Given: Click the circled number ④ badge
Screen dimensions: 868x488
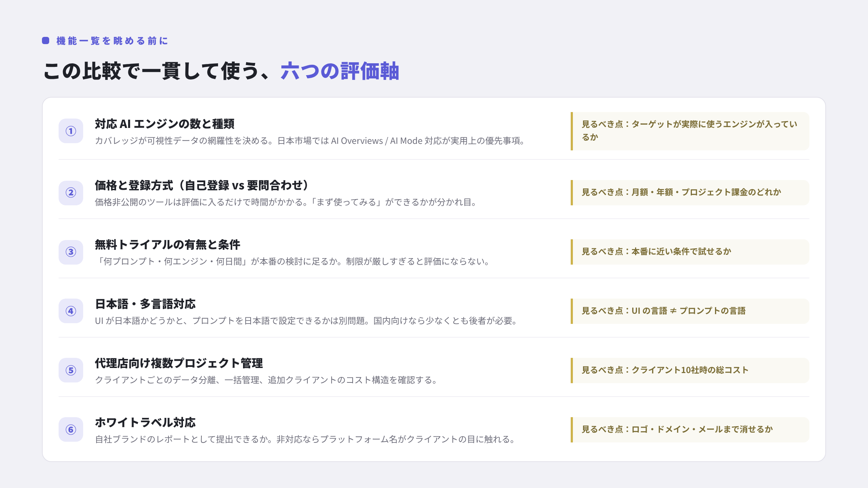Looking at the screenshot, I should (71, 311).
